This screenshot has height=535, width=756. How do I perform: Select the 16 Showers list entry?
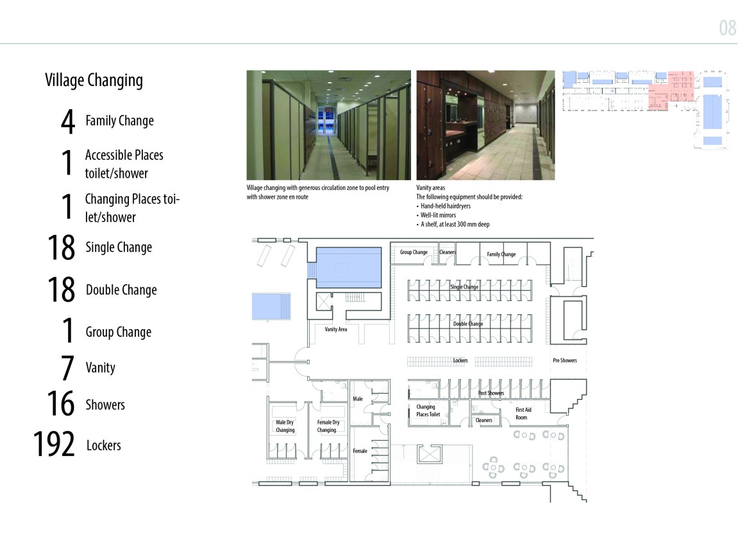85,405
